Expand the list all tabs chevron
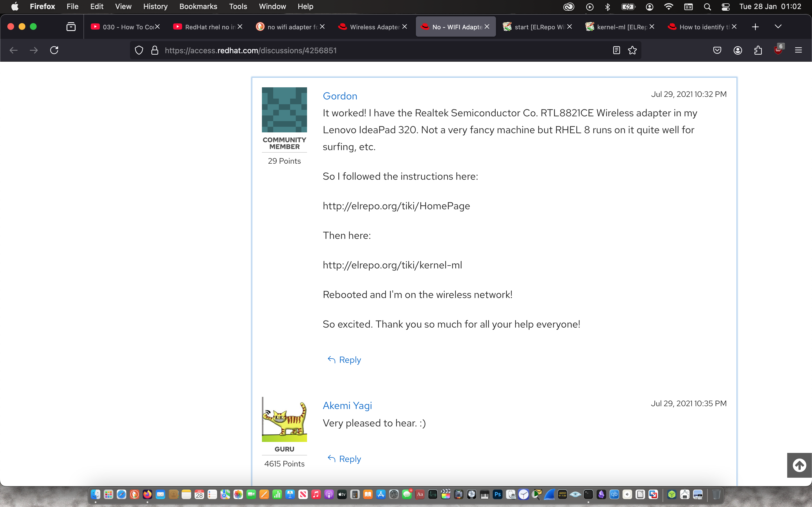The image size is (812, 507). coord(778,27)
